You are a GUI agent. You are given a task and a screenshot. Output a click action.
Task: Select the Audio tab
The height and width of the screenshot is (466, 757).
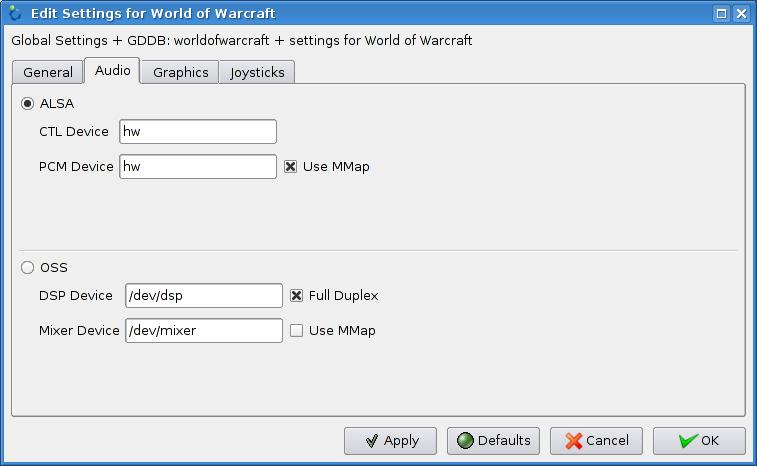click(112, 71)
